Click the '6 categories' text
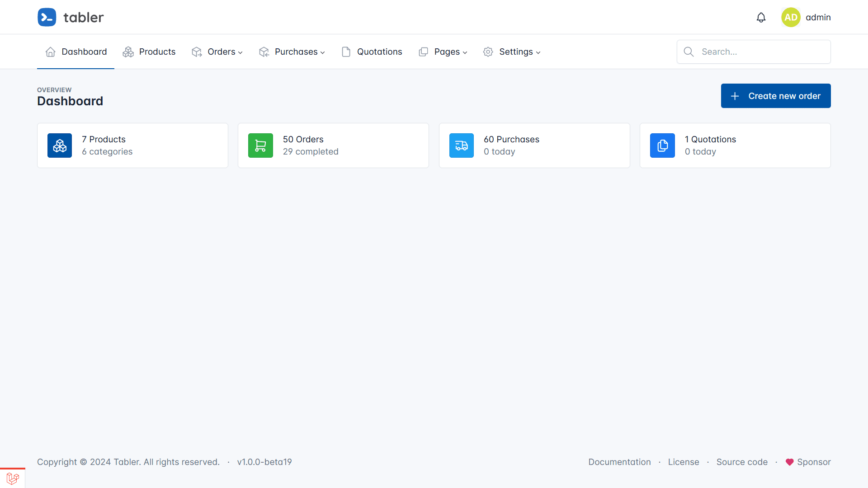868x488 pixels. (x=107, y=151)
